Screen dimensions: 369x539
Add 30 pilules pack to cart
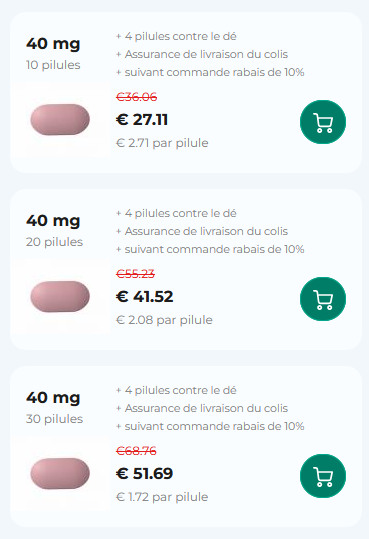click(323, 476)
